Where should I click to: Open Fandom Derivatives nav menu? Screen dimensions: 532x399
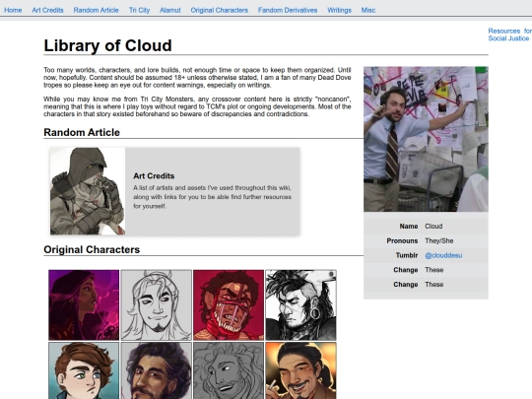288,10
